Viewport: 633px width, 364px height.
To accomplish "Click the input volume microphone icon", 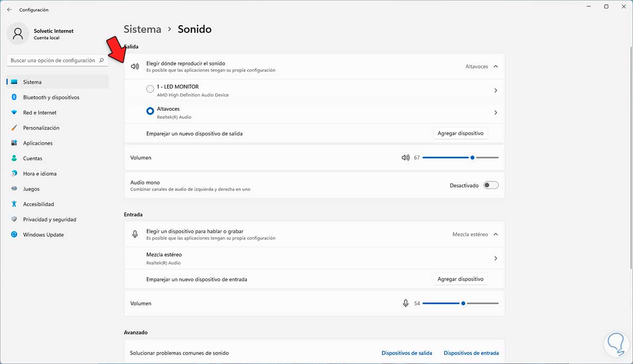I will (x=406, y=303).
